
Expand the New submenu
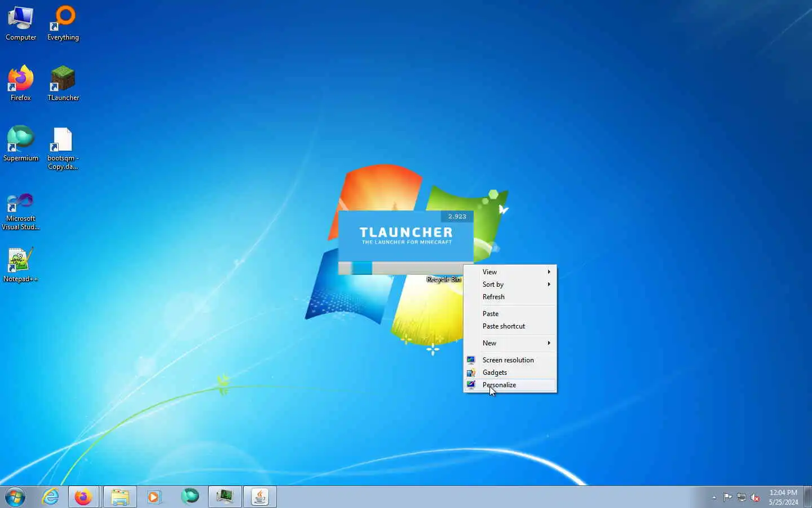click(510, 343)
